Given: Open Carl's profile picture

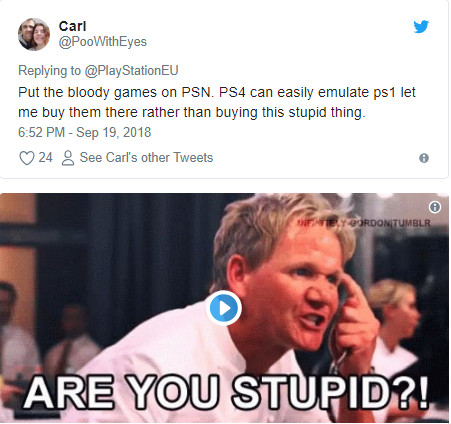Looking at the screenshot, I should tap(34, 34).
